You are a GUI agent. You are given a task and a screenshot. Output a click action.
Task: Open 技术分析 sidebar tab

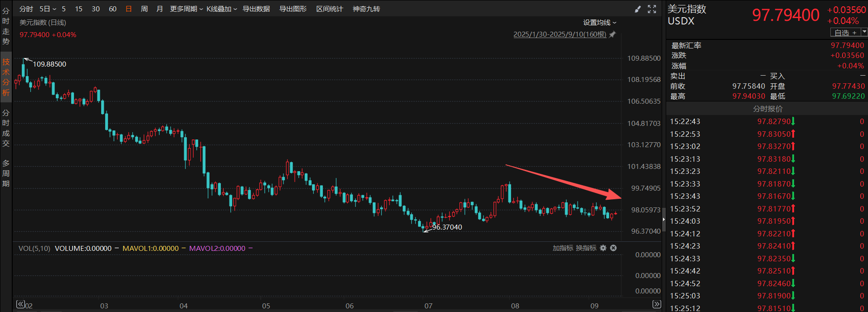coord(6,77)
